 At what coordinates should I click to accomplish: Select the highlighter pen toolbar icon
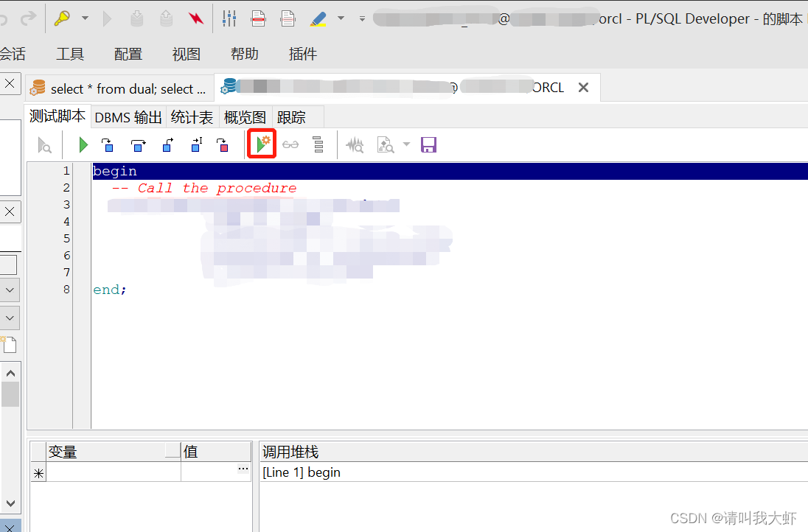coord(318,18)
